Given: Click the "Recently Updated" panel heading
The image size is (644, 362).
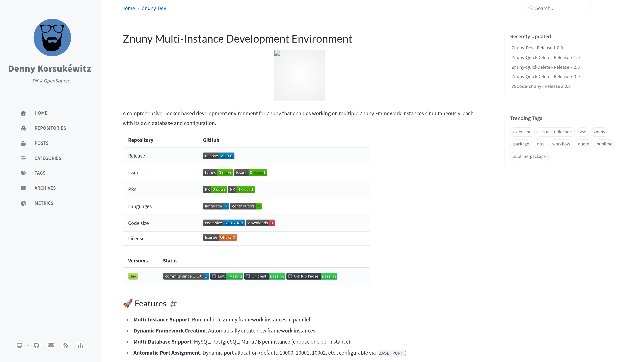Looking at the screenshot, I should [x=530, y=37].
